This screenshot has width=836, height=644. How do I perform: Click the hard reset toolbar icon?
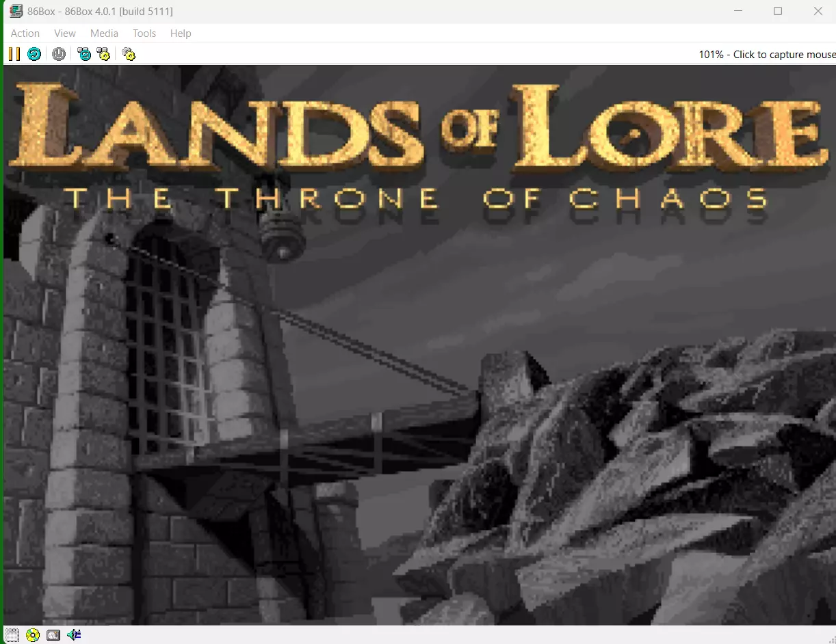click(x=34, y=54)
